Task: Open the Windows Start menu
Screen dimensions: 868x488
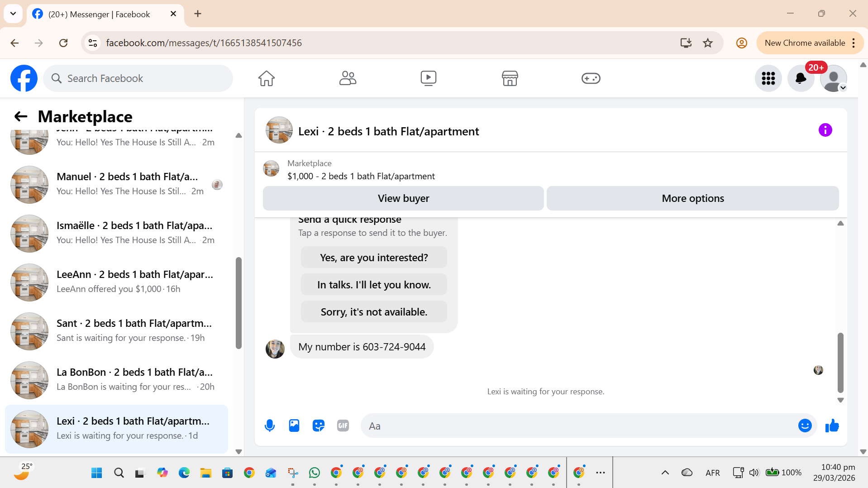Action: click(97, 473)
